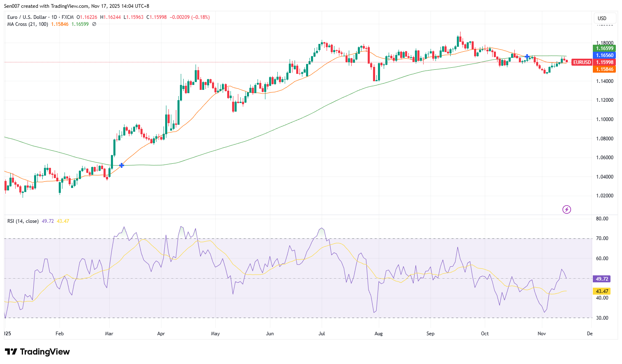Click the Apr label on the time axis
This screenshot has width=622, height=364.
click(161, 334)
